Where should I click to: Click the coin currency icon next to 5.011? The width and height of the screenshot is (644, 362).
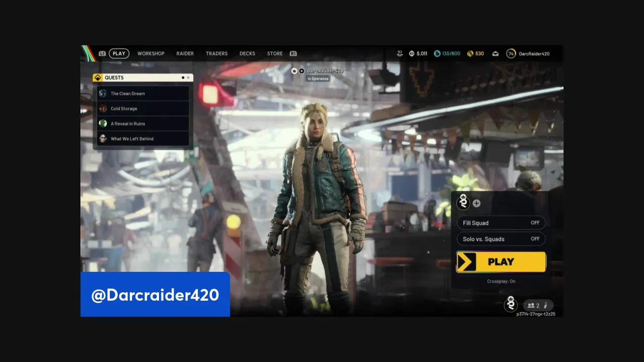412,53
